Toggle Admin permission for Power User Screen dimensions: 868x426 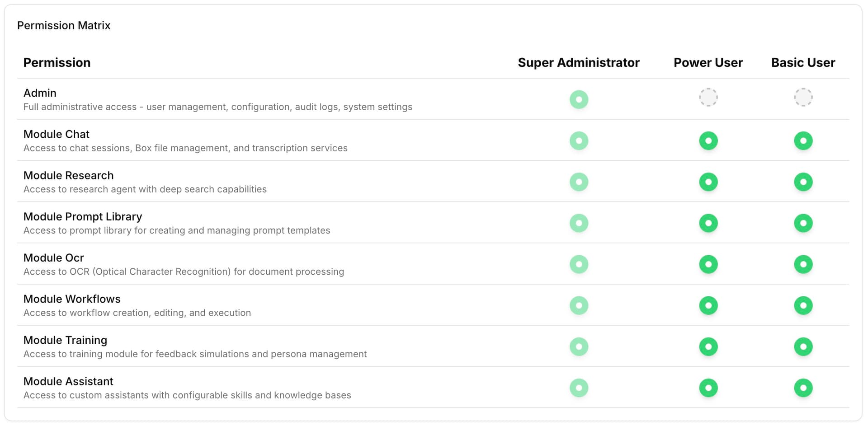[x=708, y=97]
